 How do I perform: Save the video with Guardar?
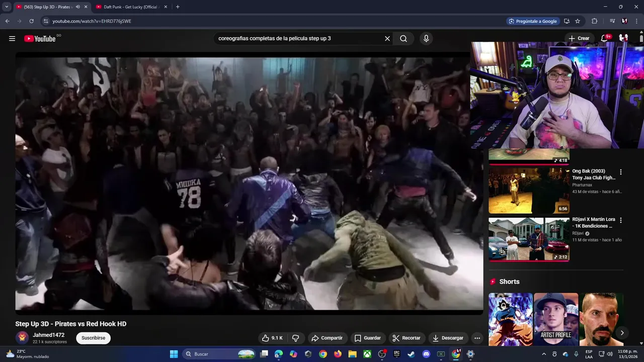pos(368,338)
